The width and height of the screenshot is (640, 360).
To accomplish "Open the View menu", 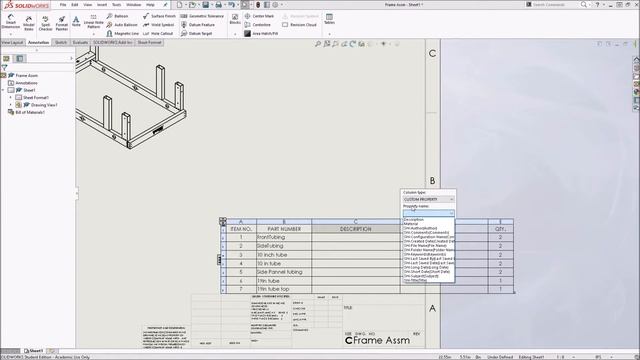I will click(88, 5).
